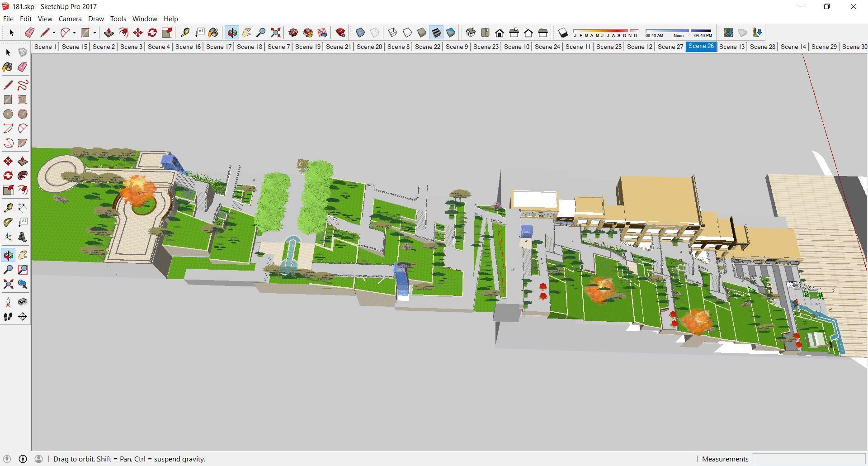
Task: Choose the Offset tool in top toolbar
Action: (123, 33)
